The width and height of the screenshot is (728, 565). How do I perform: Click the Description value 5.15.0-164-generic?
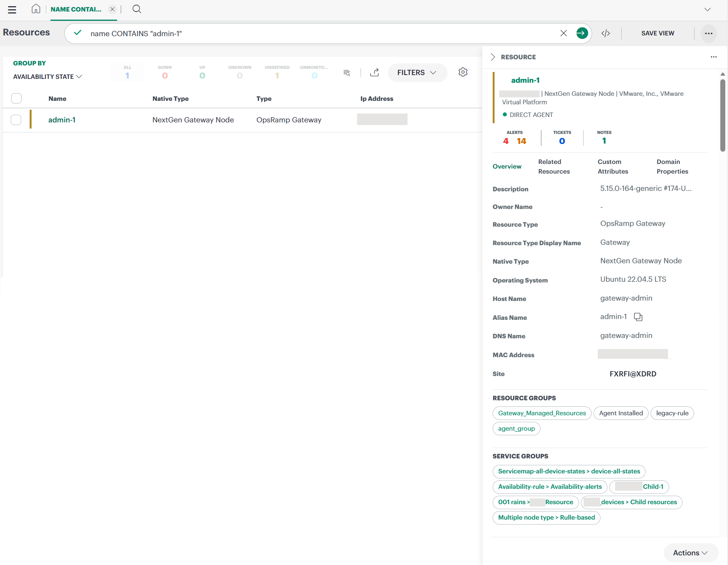646,188
